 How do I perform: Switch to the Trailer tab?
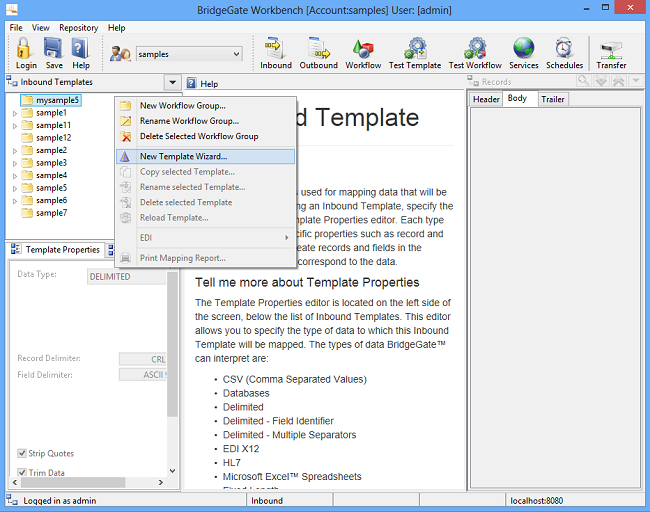click(x=553, y=99)
